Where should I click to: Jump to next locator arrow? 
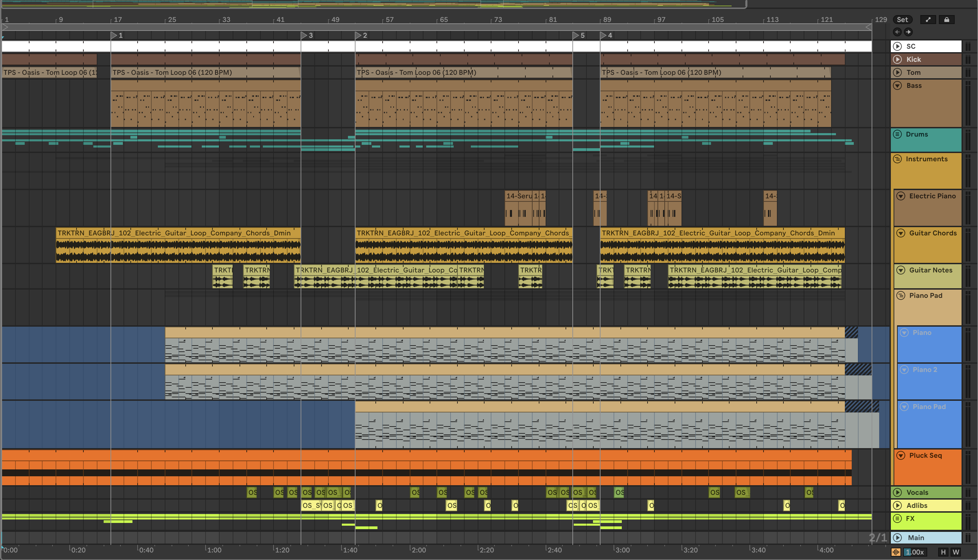pos(908,32)
